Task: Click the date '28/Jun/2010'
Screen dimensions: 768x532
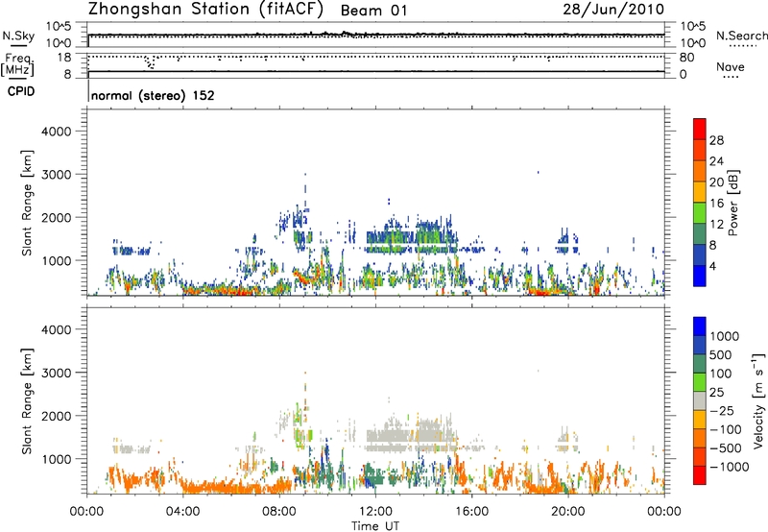Action: coord(613,10)
